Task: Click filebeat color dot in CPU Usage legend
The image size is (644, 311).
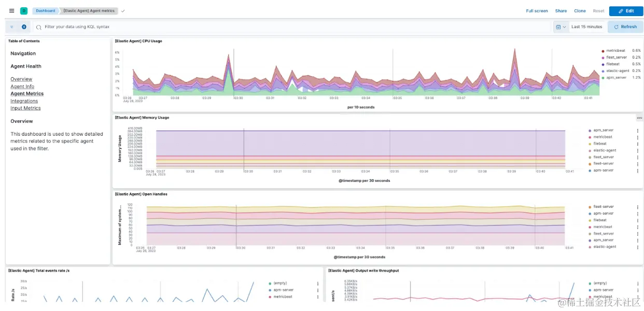Action: [603, 64]
